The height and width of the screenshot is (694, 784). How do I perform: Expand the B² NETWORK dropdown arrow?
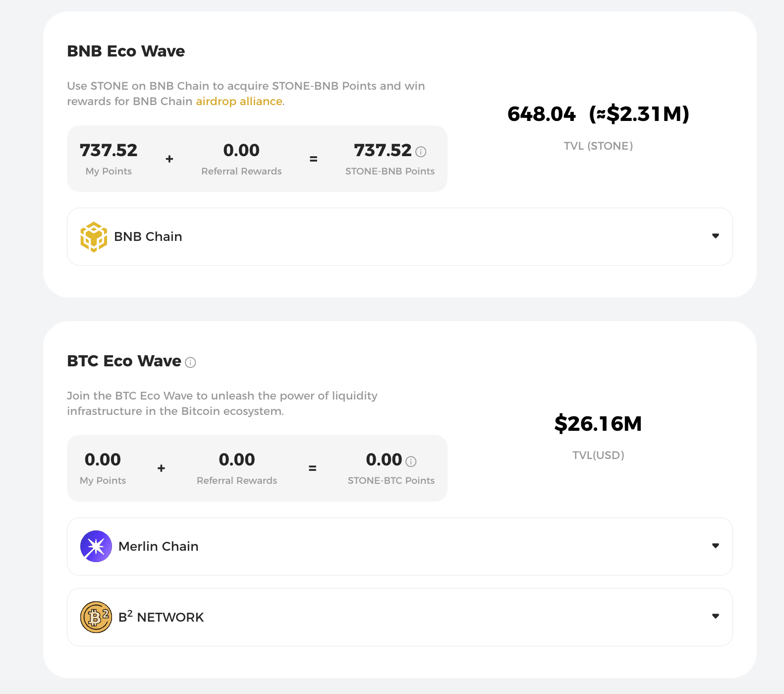716,616
